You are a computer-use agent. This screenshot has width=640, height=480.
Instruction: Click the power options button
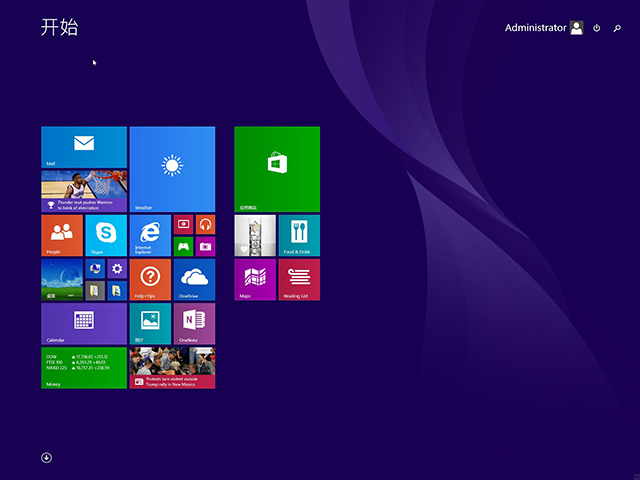(x=596, y=28)
